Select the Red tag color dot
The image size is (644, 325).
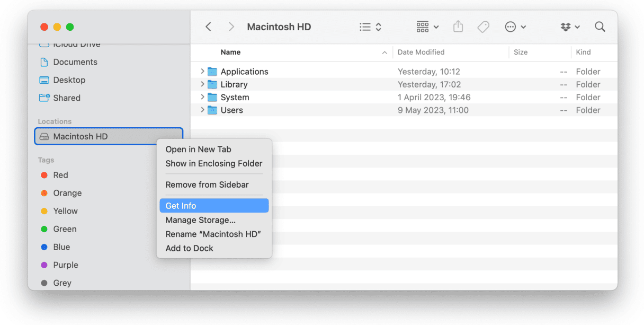[x=44, y=175]
